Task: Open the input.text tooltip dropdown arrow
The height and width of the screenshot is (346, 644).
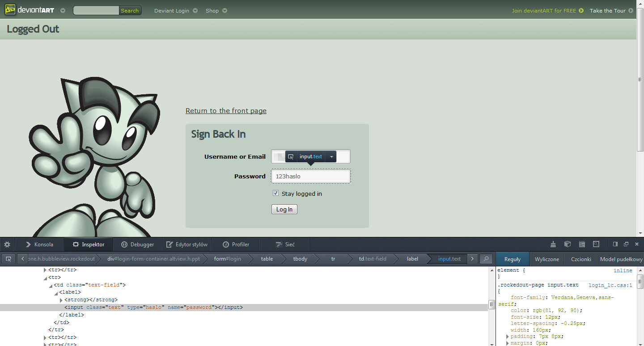Action: pyautogui.click(x=331, y=157)
